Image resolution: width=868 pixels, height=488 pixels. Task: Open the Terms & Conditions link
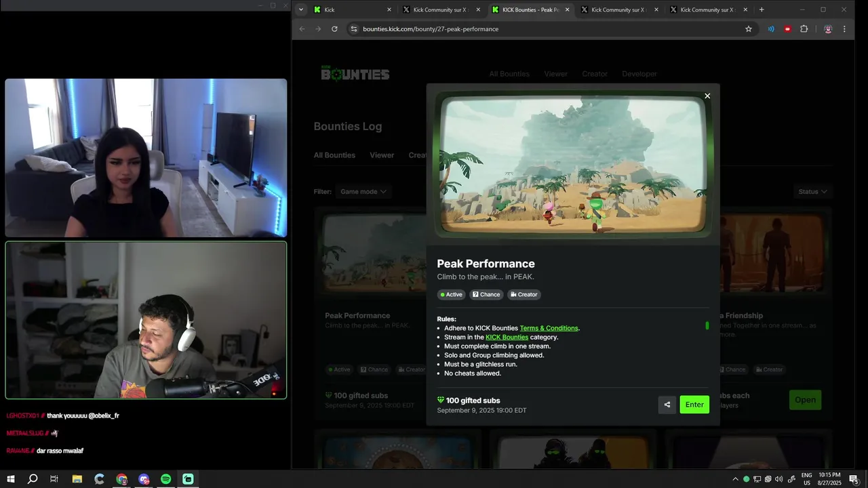coord(549,328)
